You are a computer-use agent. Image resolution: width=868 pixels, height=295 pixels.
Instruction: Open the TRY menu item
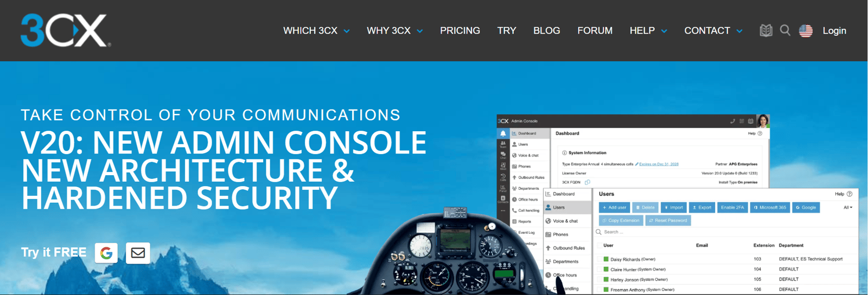(507, 31)
